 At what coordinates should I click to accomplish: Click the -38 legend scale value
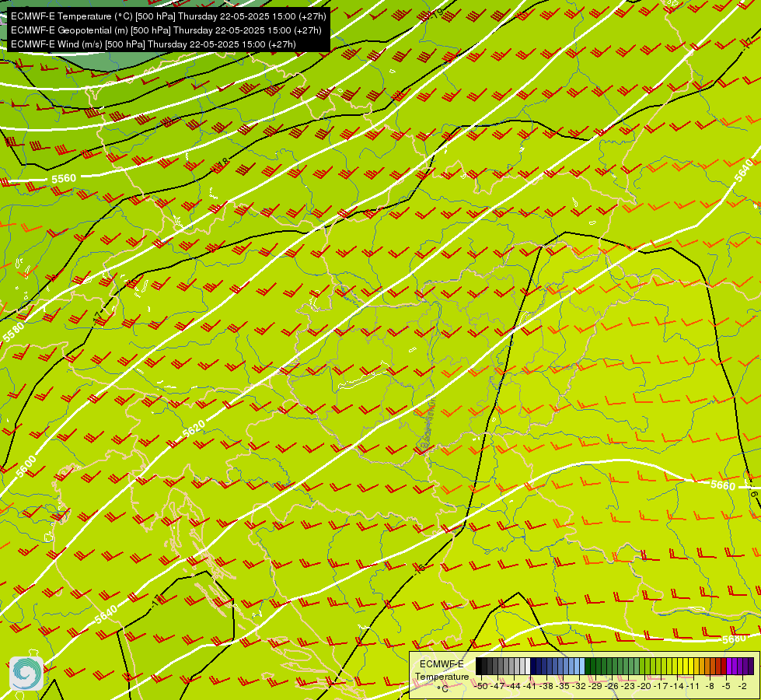(546, 687)
